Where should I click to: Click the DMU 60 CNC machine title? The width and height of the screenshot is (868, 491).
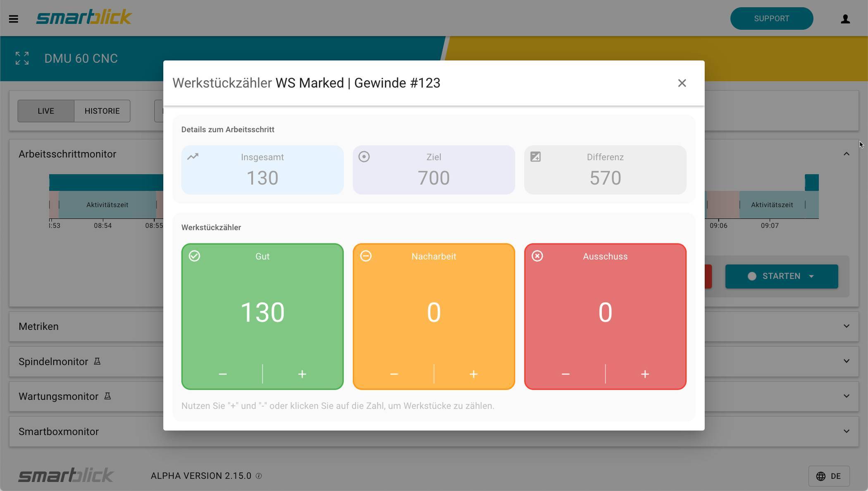click(81, 58)
